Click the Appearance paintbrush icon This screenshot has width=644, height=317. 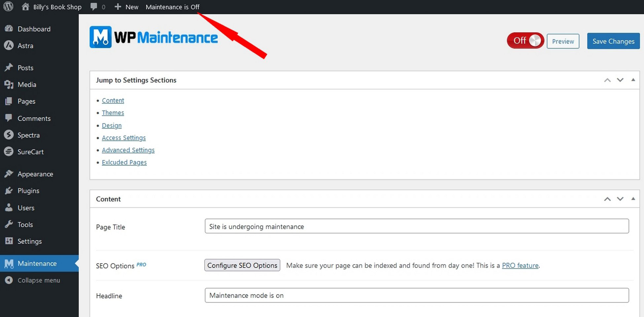9,174
